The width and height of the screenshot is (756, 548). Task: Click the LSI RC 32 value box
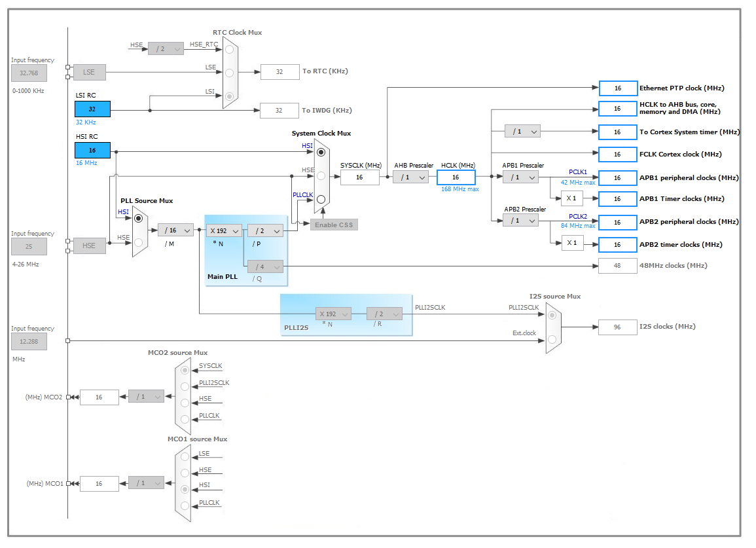pos(92,109)
